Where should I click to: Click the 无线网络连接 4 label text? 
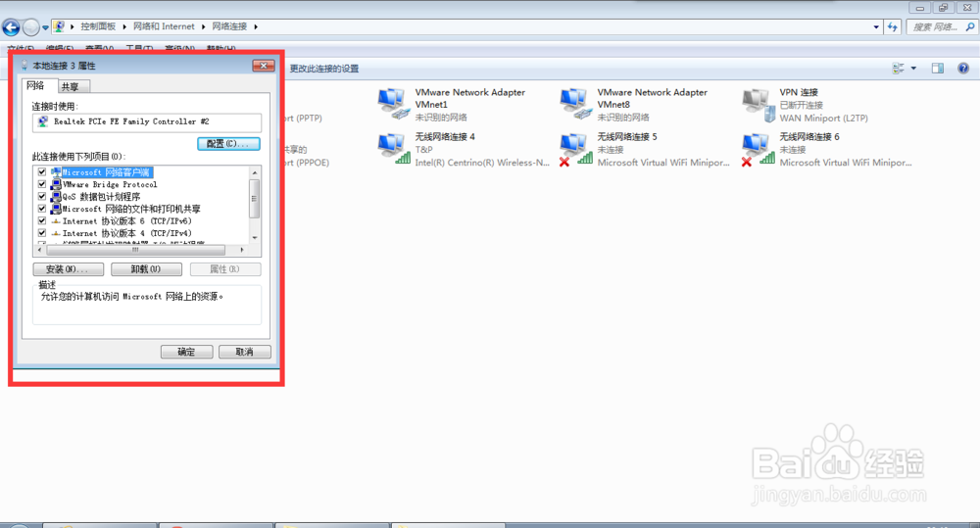[445, 136]
